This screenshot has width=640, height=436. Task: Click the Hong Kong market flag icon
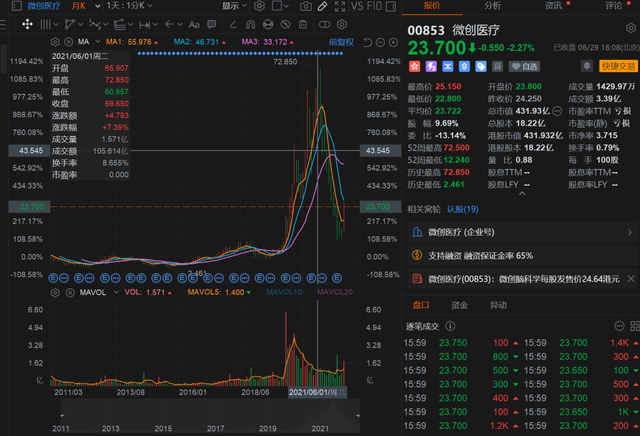pos(415,66)
